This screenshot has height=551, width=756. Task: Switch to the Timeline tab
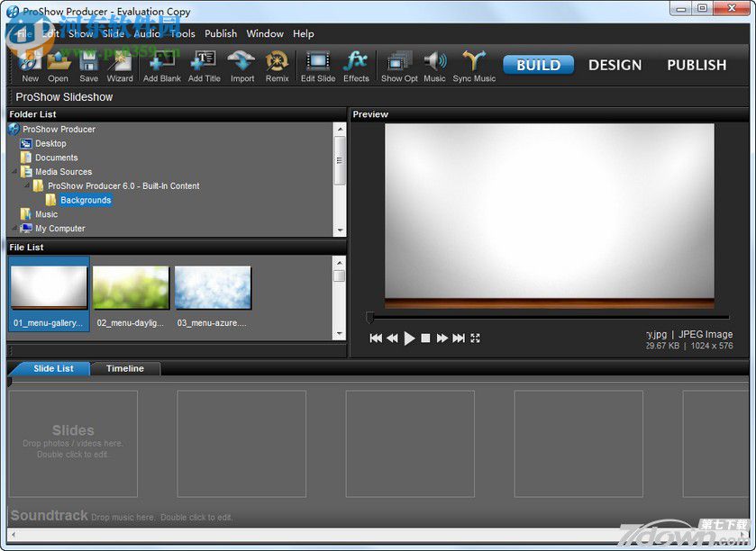(124, 368)
